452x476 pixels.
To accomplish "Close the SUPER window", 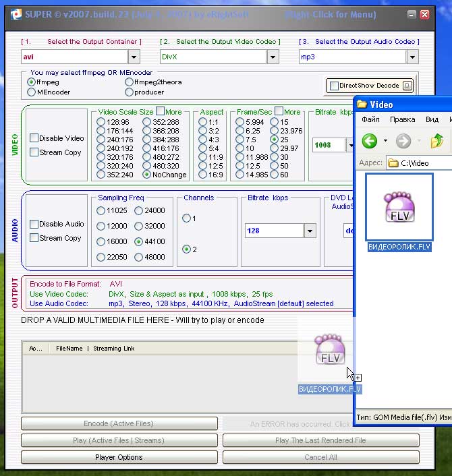I will click(x=424, y=14).
